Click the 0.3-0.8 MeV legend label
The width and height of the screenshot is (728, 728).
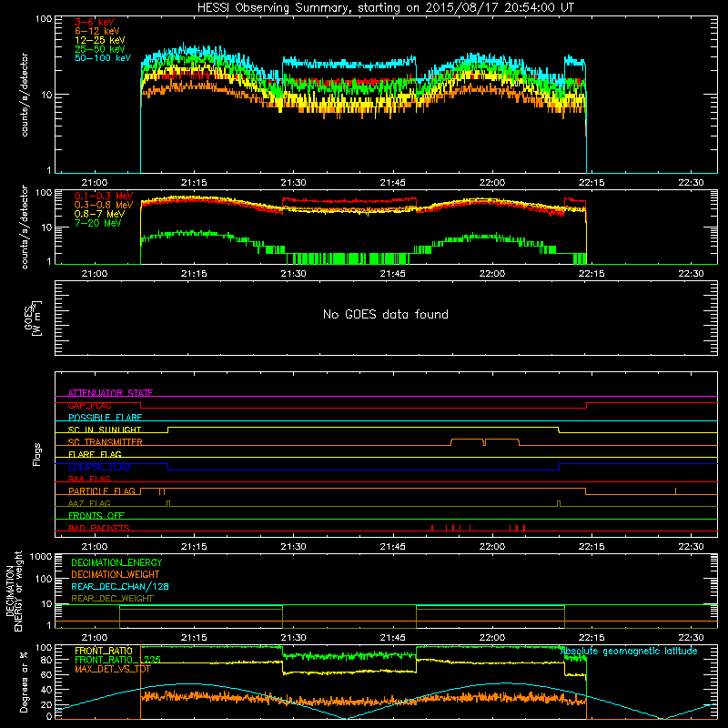[x=104, y=205]
